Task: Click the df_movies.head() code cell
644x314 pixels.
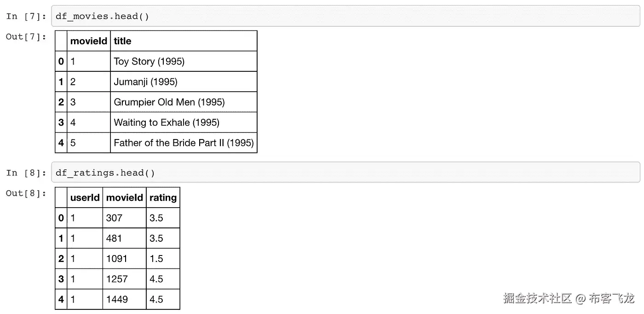Action: [345, 17]
